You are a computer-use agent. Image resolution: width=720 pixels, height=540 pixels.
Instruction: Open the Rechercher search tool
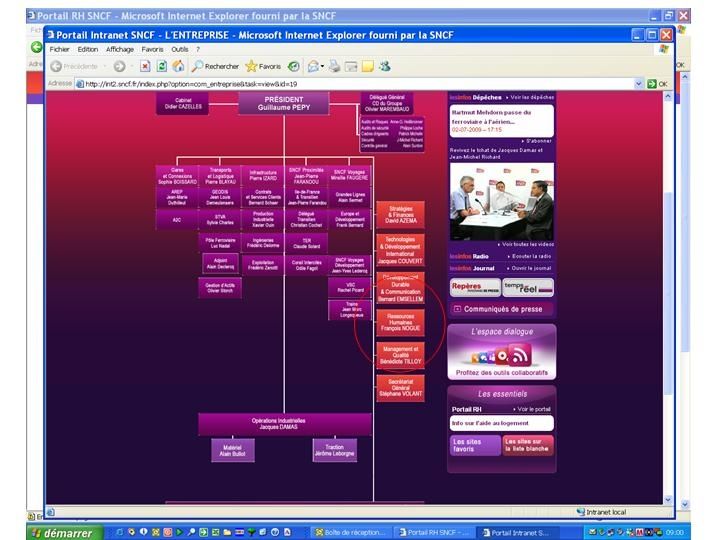coord(215,67)
